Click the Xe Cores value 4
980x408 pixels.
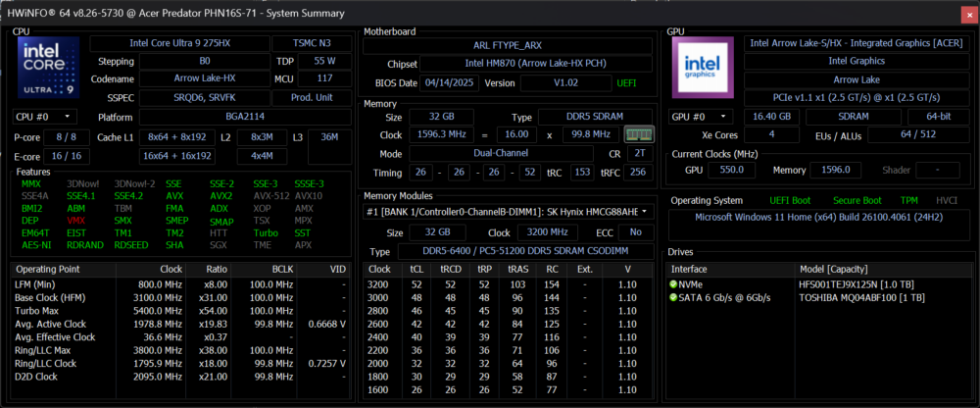tap(772, 135)
